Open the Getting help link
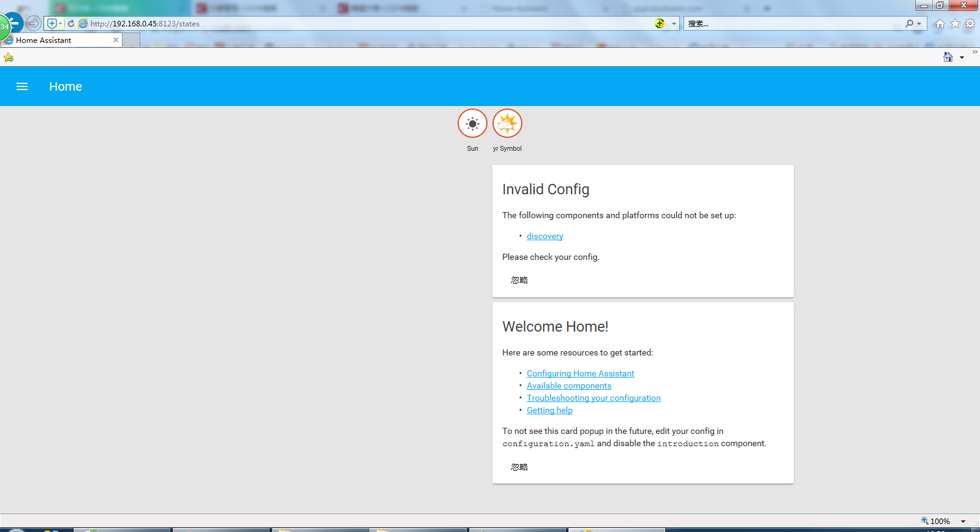This screenshot has height=532, width=980. click(549, 410)
